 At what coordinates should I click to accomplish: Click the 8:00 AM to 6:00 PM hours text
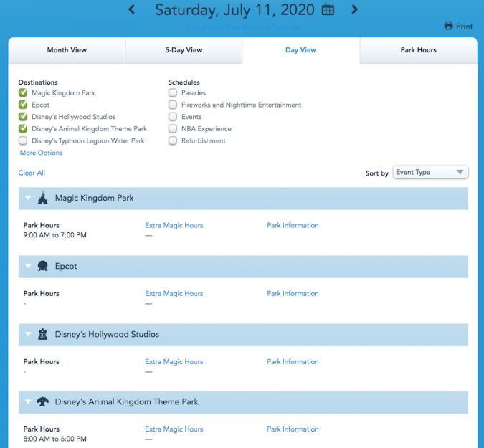pyautogui.click(x=55, y=439)
